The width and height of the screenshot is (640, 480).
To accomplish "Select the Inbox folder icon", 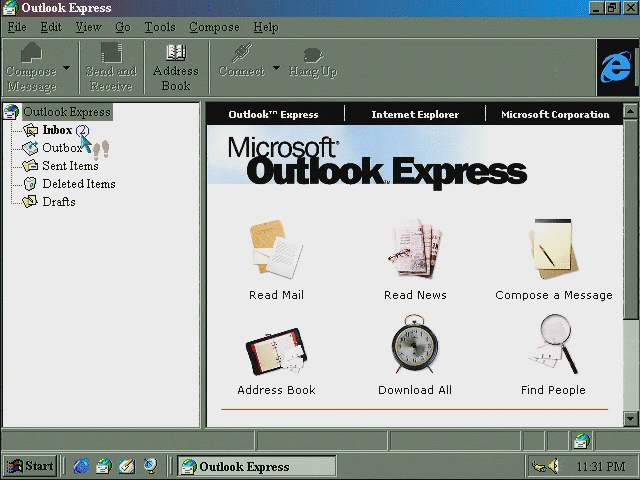I will (30, 130).
